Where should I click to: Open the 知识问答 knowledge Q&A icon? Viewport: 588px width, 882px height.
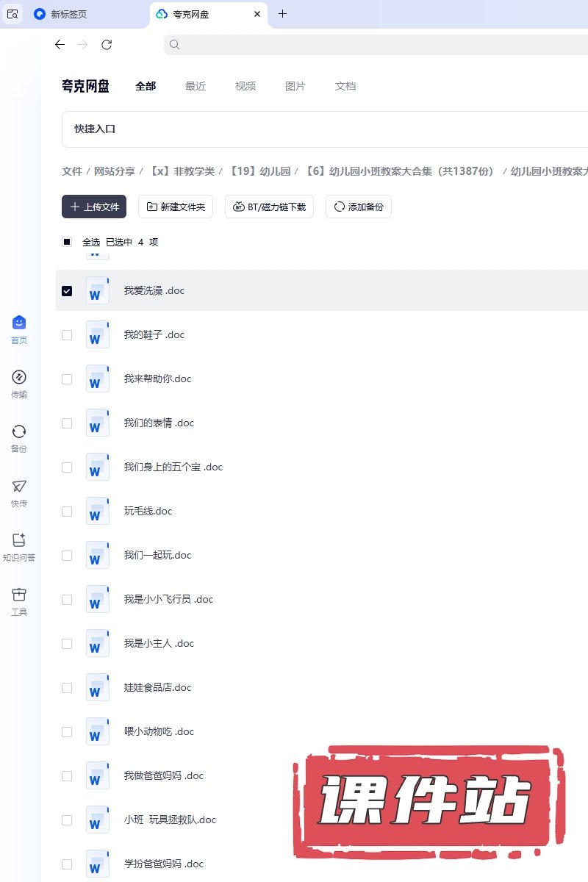[19, 541]
